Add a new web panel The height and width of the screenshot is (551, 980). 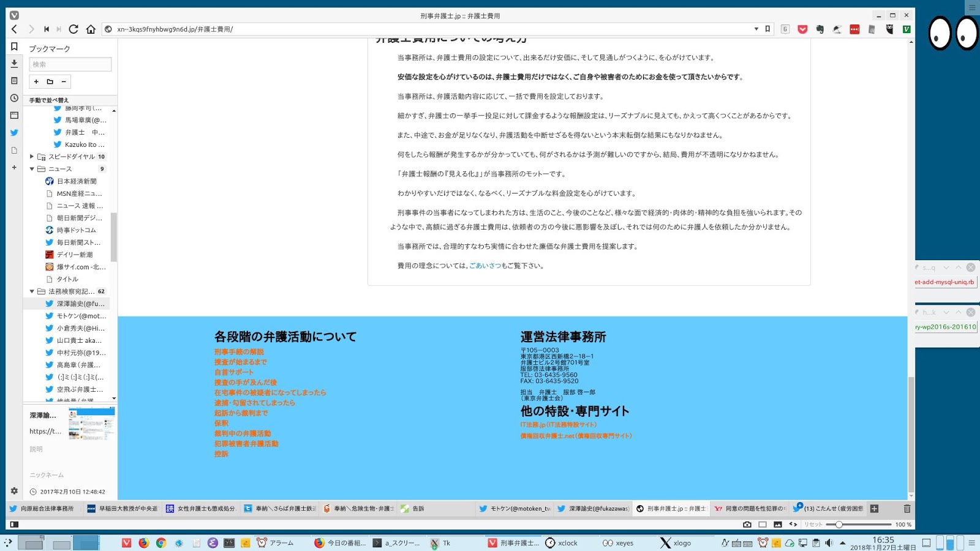point(14,167)
